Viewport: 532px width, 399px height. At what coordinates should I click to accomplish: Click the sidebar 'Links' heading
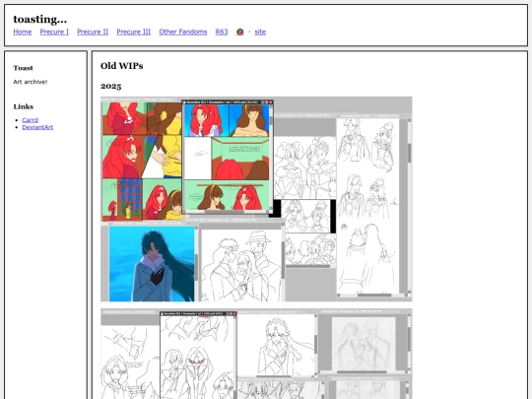(x=24, y=106)
